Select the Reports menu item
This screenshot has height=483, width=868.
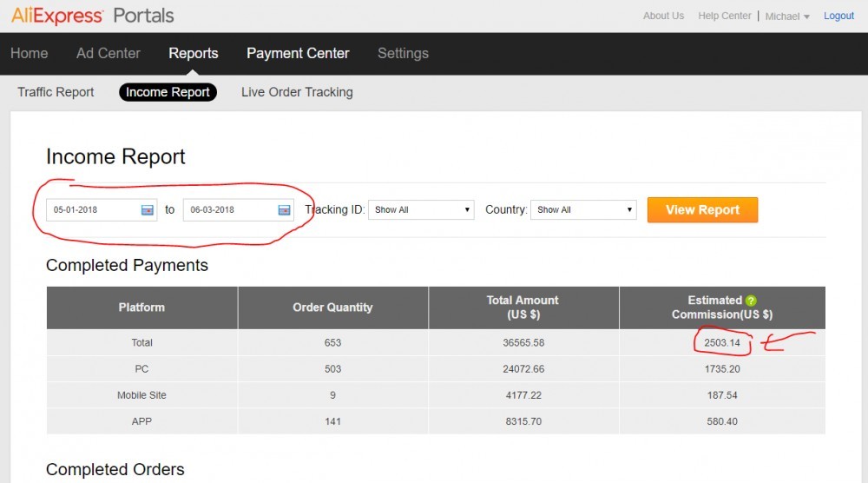click(x=194, y=53)
